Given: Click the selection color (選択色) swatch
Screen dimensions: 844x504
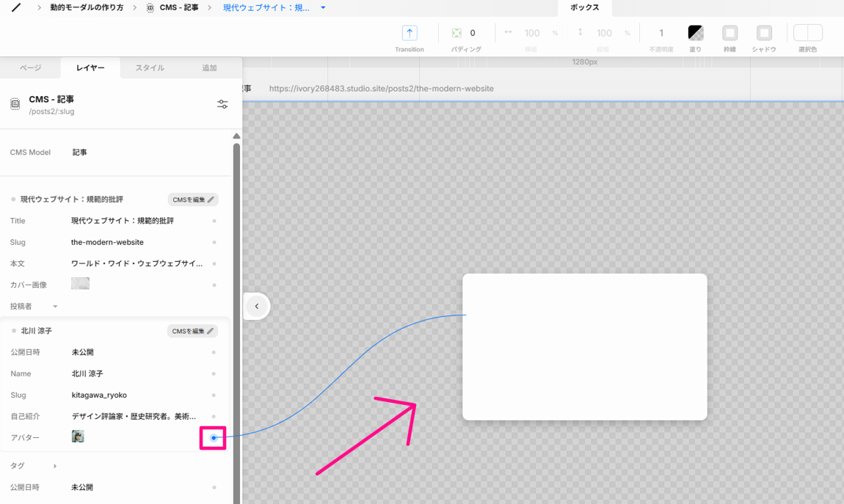Looking at the screenshot, I should click(807, 33).
